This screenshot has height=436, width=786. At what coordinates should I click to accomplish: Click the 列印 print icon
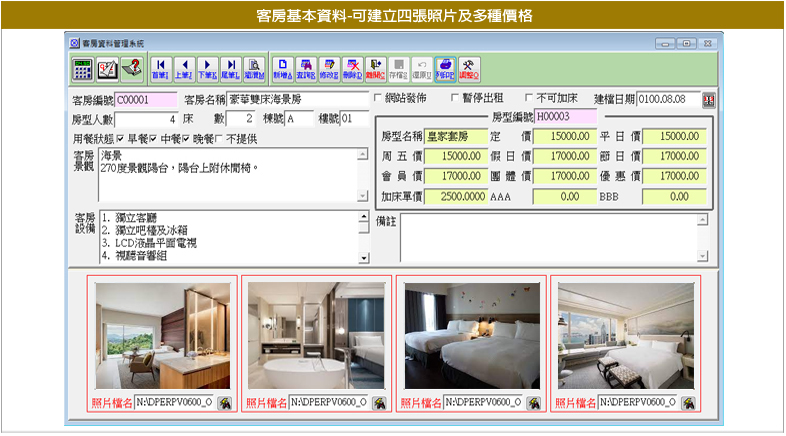click(445, 68)
